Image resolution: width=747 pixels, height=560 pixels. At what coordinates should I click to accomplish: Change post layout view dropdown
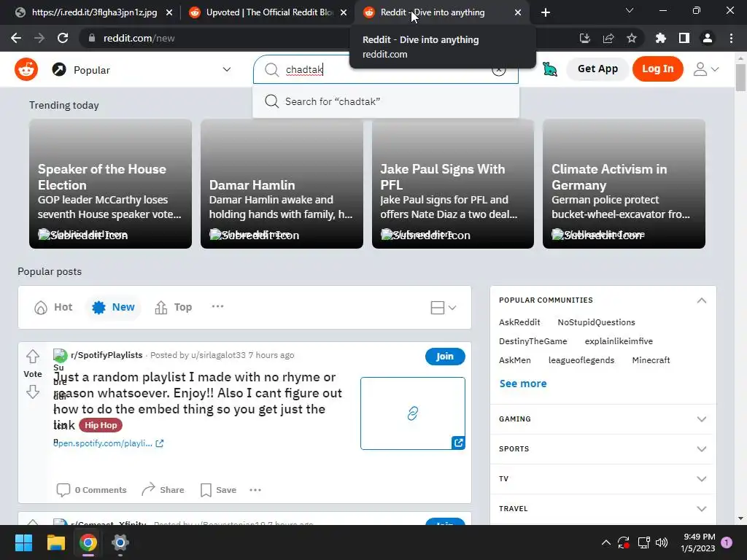pos(443,308)
